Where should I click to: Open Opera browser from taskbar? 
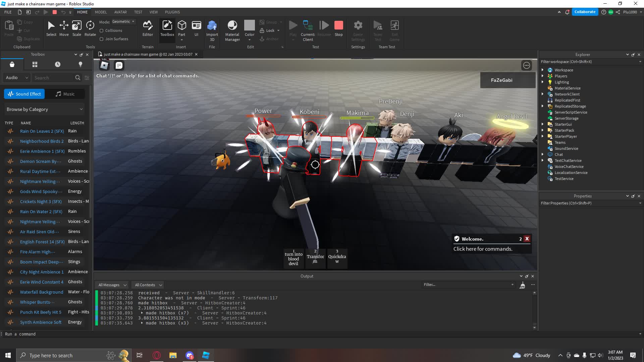157,355
